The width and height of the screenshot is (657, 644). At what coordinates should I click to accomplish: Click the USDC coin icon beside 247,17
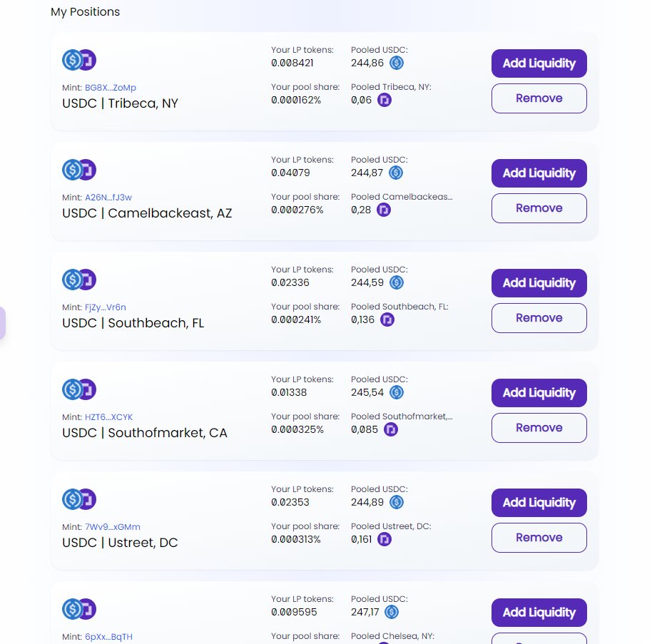[x=392, y=612]
